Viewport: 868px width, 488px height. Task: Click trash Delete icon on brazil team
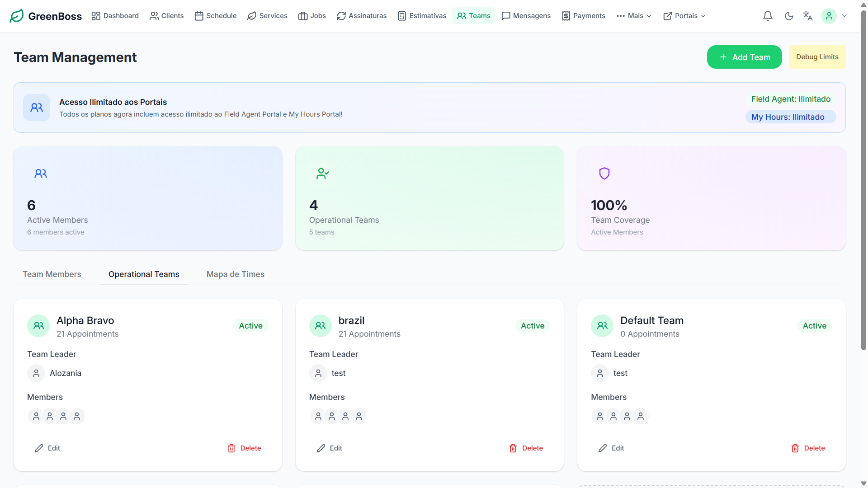click(x=513, y=448)
